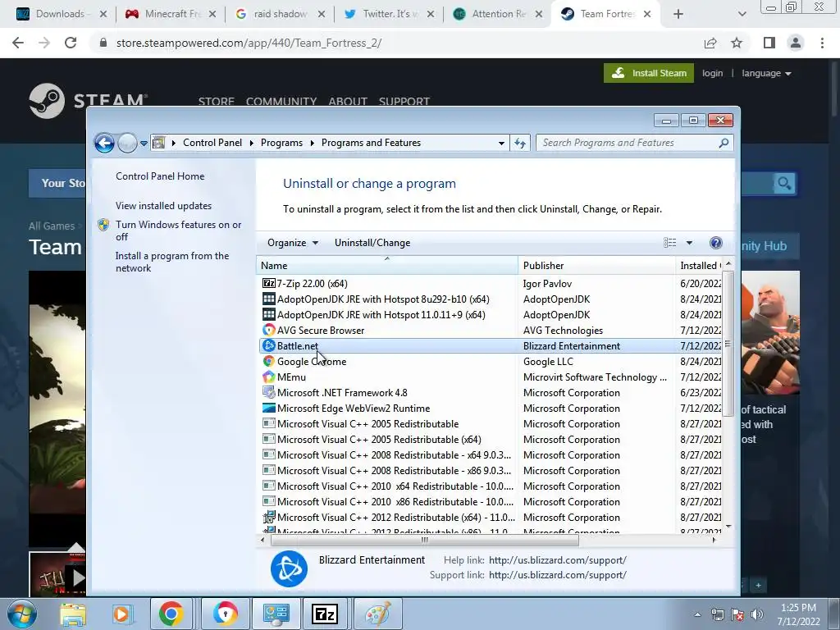This screenshot has height=630, width=840.
Task: Open Install a program from the network
Action: pyautogui.click(x=172, y=262)
